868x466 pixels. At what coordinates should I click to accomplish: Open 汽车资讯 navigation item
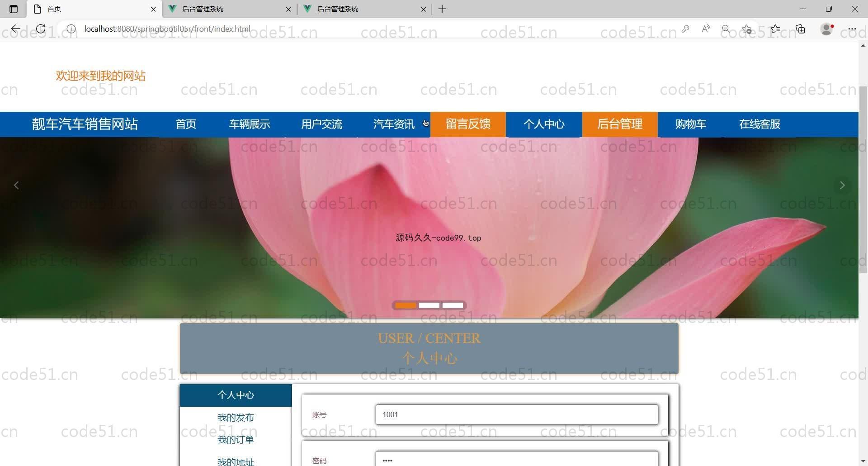(x=394, y=124)
